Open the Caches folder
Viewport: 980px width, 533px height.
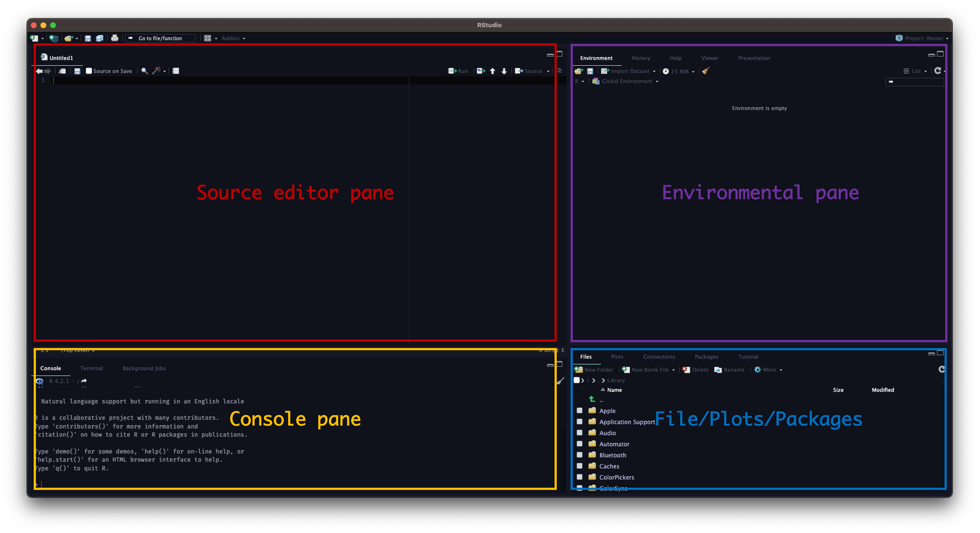point(609,466)
